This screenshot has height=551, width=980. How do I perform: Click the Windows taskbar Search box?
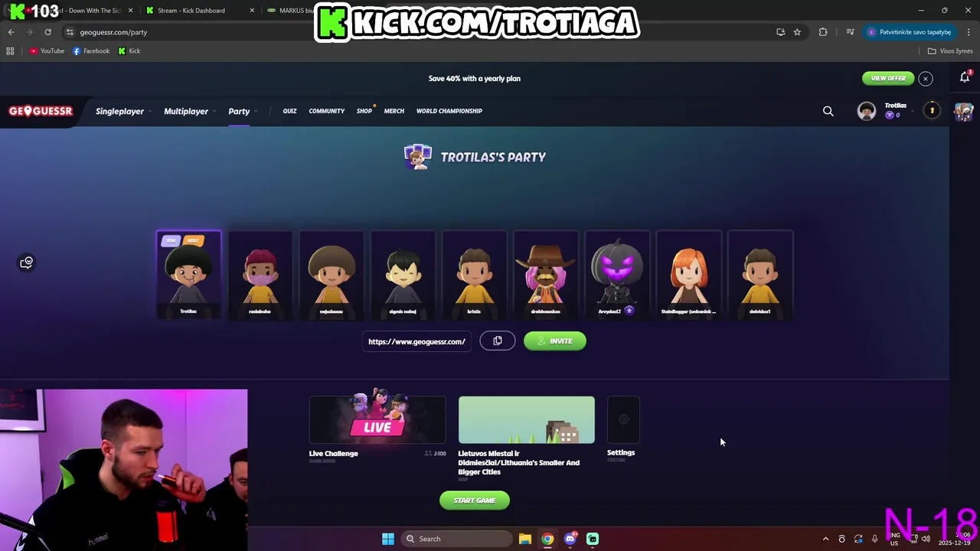click(x=457, y=539)
